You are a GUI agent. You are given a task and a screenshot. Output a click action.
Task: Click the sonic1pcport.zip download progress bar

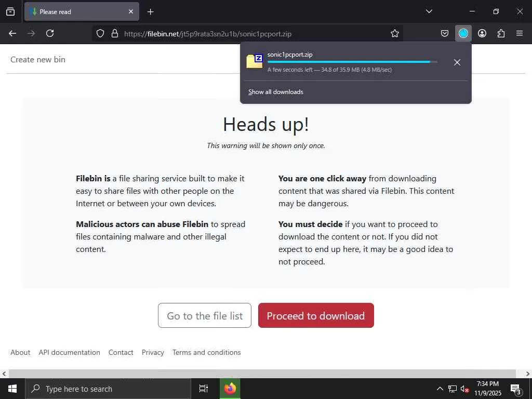[352, 62]
